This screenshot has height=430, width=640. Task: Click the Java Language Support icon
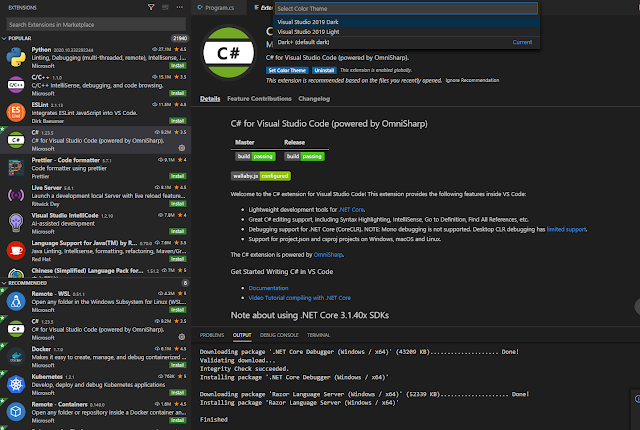16,250
